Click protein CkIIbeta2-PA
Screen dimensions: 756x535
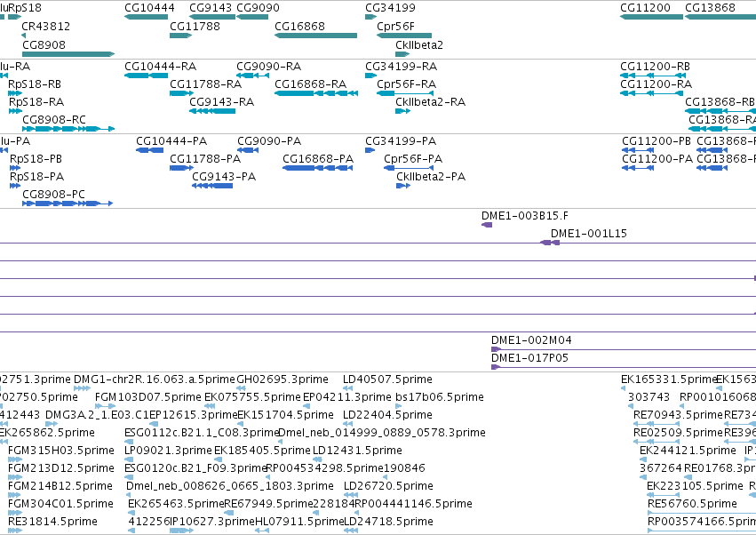point(403,186)
